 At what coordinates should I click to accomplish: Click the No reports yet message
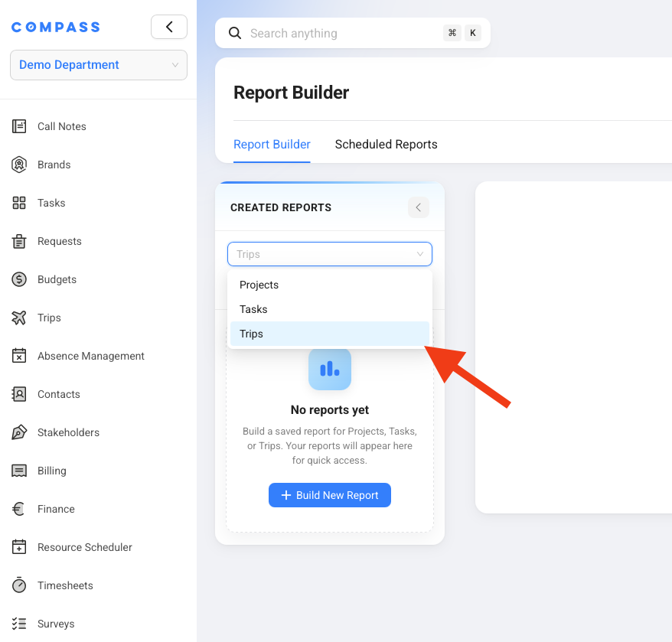tap(330, 409)
